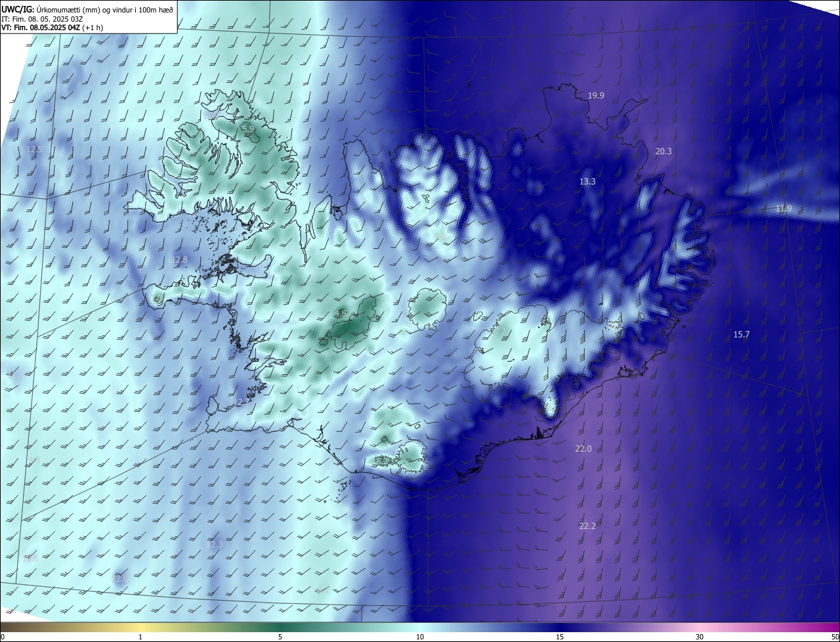Click the 0 tick on the color scale
Screen dimensions: 840x642
(3, 637)
